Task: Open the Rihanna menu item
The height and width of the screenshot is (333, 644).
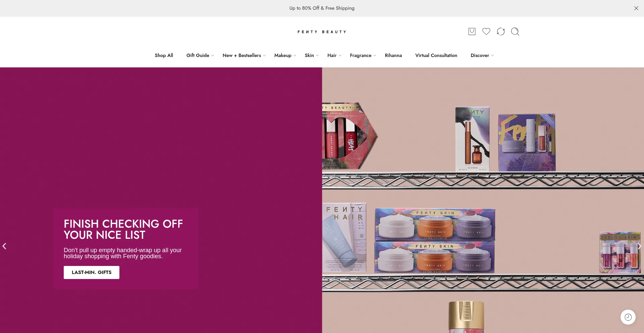Action: coord(393,55)
